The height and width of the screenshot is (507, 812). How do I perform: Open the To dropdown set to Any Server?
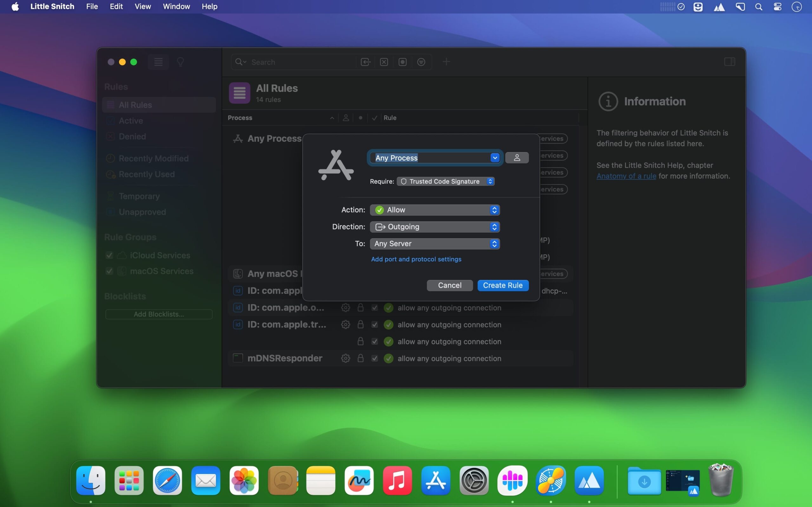(x=435, y=244)
